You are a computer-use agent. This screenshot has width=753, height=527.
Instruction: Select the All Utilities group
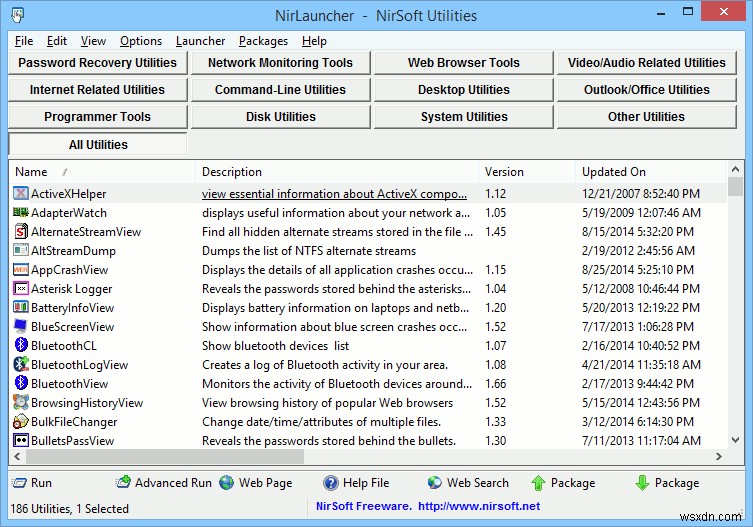(97, 144)
